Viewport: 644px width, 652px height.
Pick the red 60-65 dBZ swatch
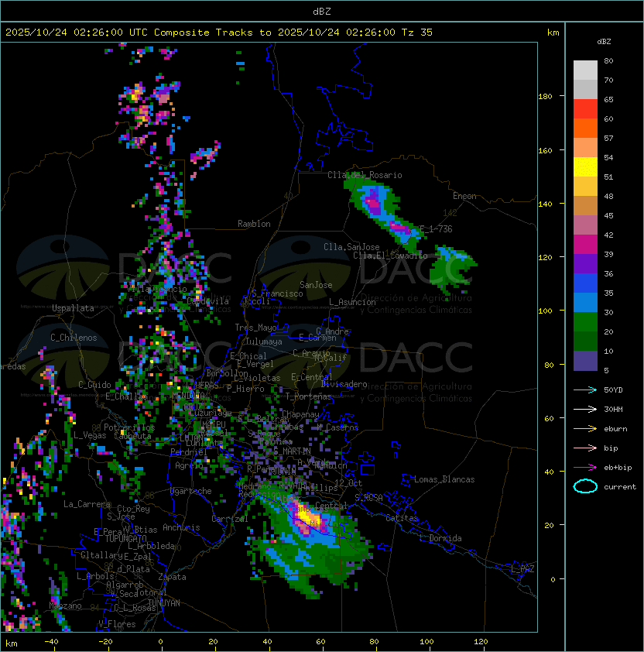click(x=585, y=109)
